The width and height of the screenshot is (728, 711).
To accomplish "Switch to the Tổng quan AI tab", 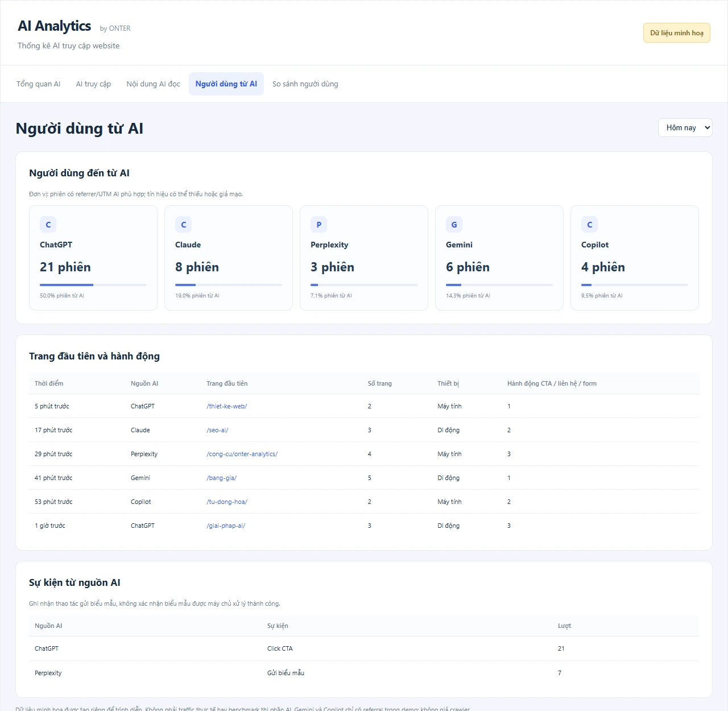I will click(x=38, y=84).
